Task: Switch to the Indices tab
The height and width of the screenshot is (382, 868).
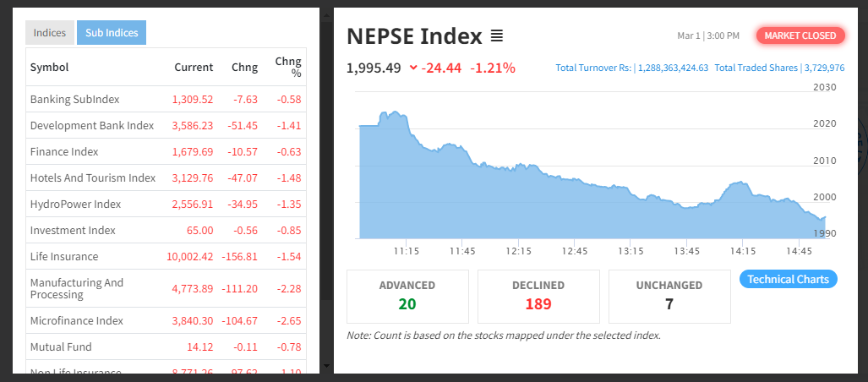Action: [50, 33]
